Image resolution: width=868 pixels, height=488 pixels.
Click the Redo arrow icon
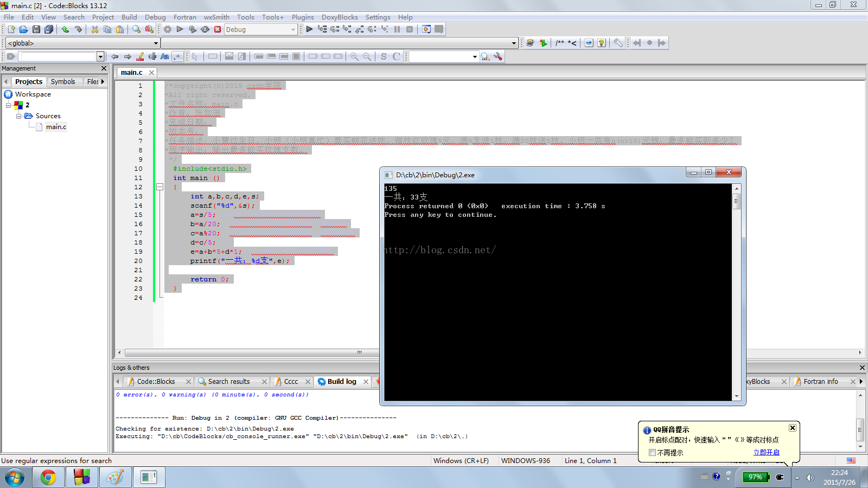click(78, 29)
